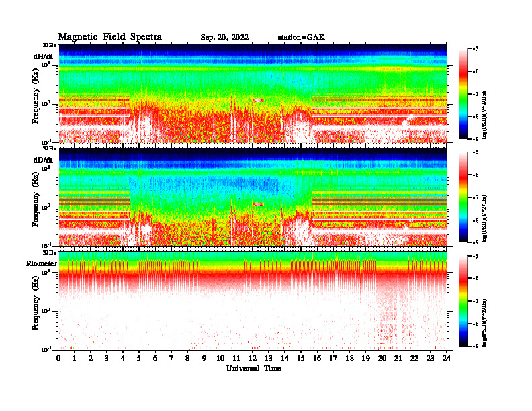532x411 pixels.
Task: Click hour 3 on the Universal Time axis
Action: click(107, 358)
